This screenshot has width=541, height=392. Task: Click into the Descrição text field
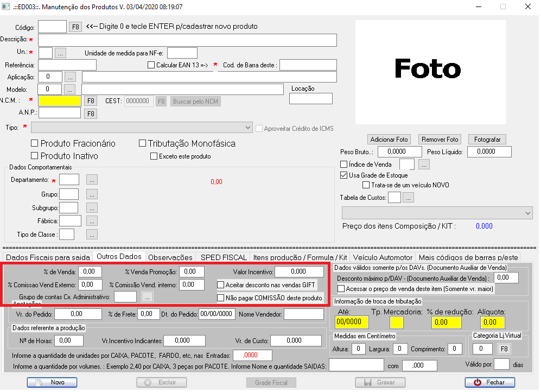coord(187,40)
